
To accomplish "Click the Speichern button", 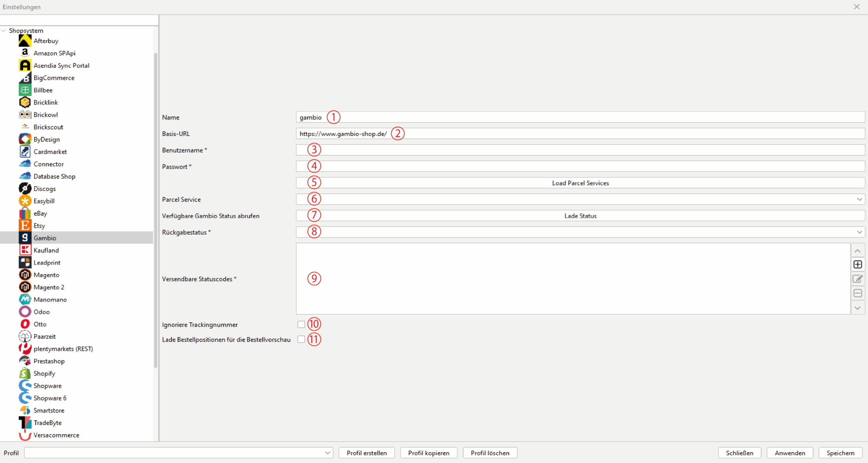I will click(840, 453).
